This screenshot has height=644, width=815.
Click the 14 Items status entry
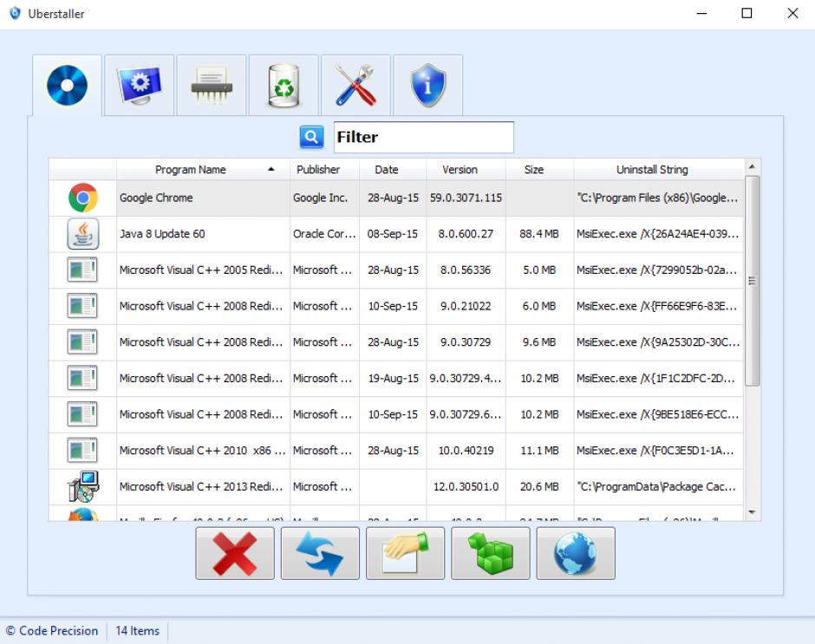pyautogui.click(x=137, y=630)
